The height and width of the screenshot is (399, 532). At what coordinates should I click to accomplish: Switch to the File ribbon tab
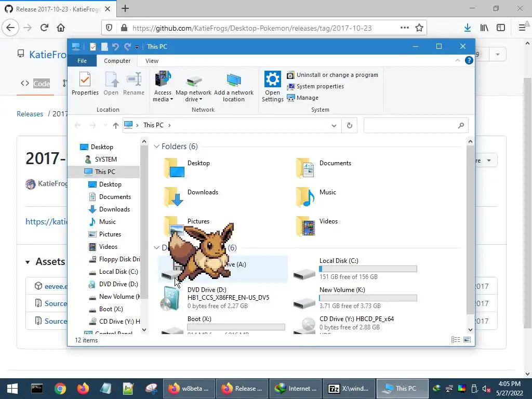[x=82, y=61]
